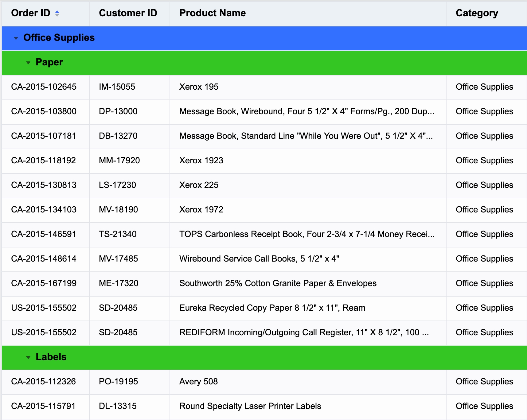Select the Xerox 225 product cell

coord(308,185)
